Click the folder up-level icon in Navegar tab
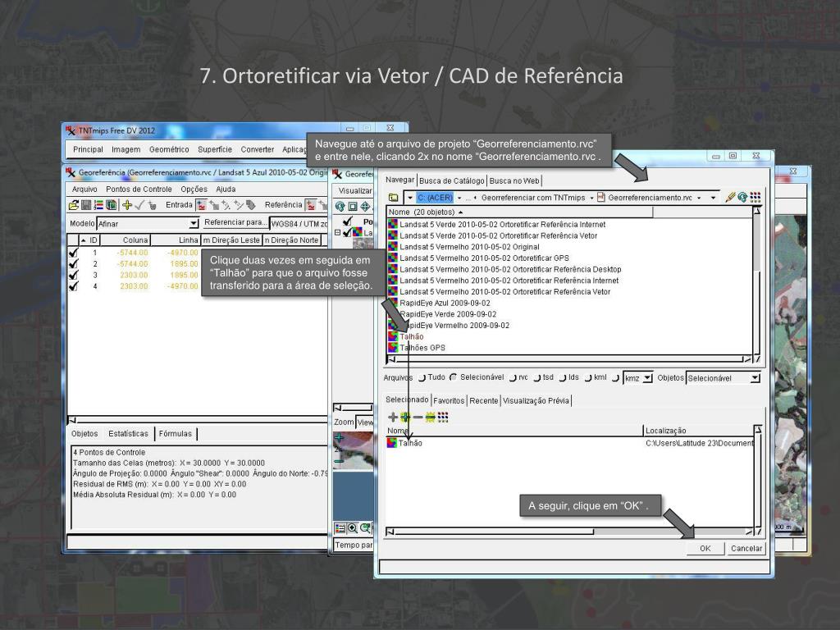This screenshot has width=840, height=630. [393, 197]
